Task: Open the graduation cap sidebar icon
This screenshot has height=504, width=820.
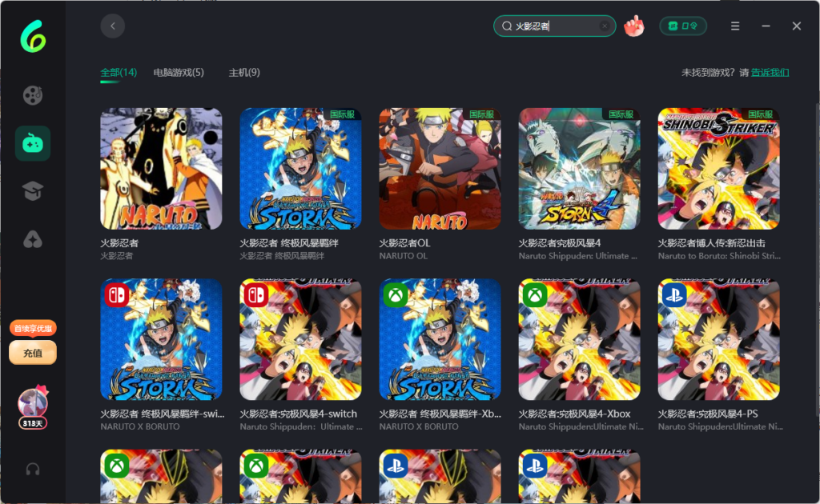Action: pyautogui.click(x=32, y=191)
